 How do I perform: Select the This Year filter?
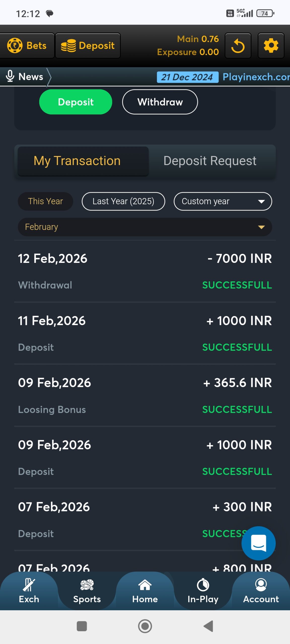pos(45,201)
